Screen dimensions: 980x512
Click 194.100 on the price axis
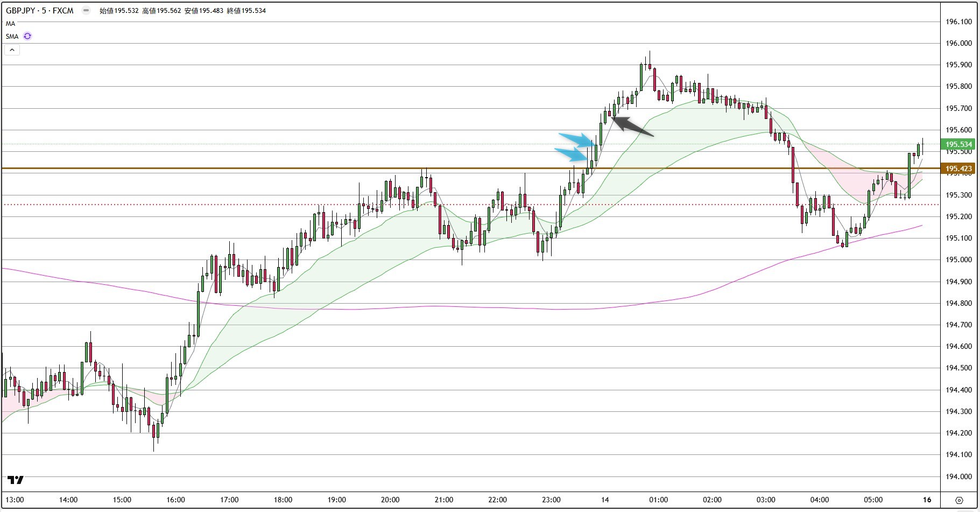(x=959, y=454)
